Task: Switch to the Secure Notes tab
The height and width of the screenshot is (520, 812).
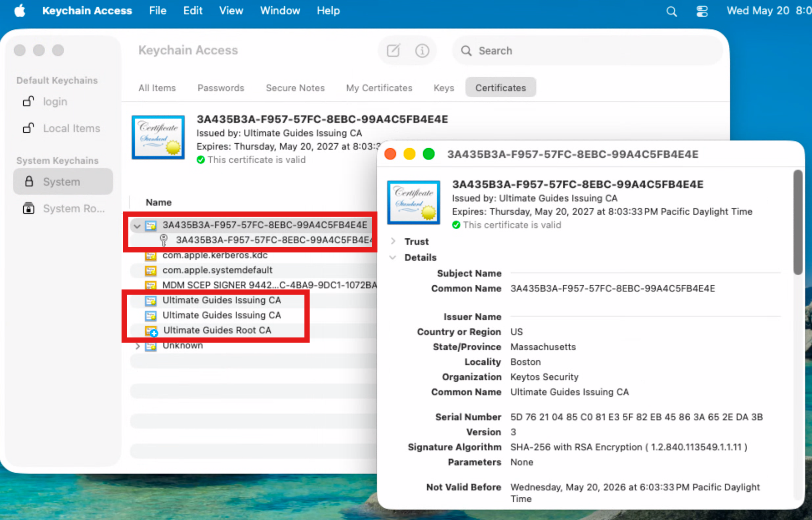Action: tap(295, 88)
